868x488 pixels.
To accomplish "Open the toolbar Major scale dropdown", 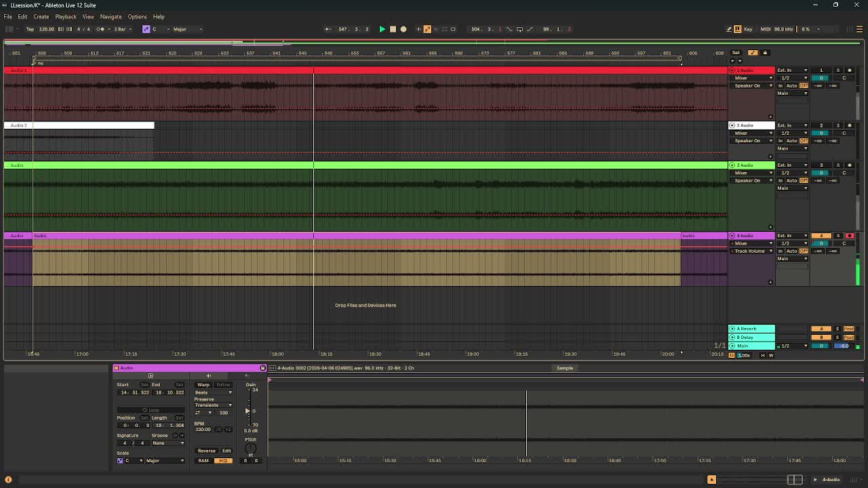I will click(188, 29).
